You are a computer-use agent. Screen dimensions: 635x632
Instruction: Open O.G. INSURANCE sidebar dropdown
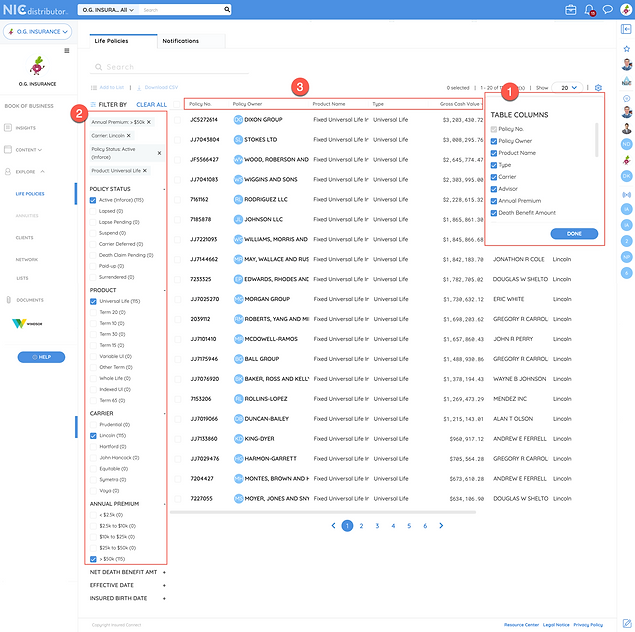click(x=37, y=32)
